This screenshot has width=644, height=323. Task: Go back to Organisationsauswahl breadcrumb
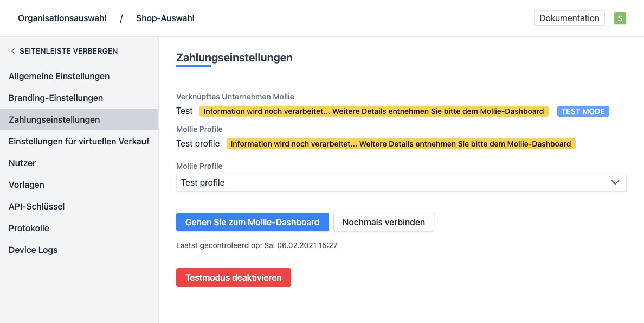tap(62, 18)
